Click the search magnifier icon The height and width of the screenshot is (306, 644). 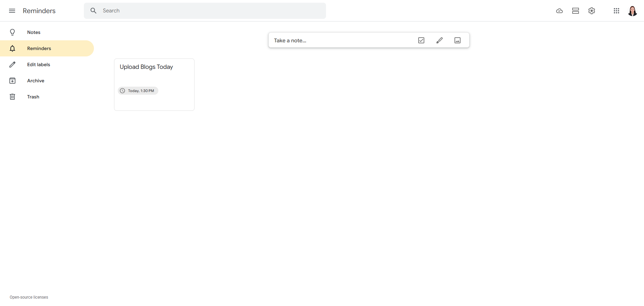tap(94, 11)
